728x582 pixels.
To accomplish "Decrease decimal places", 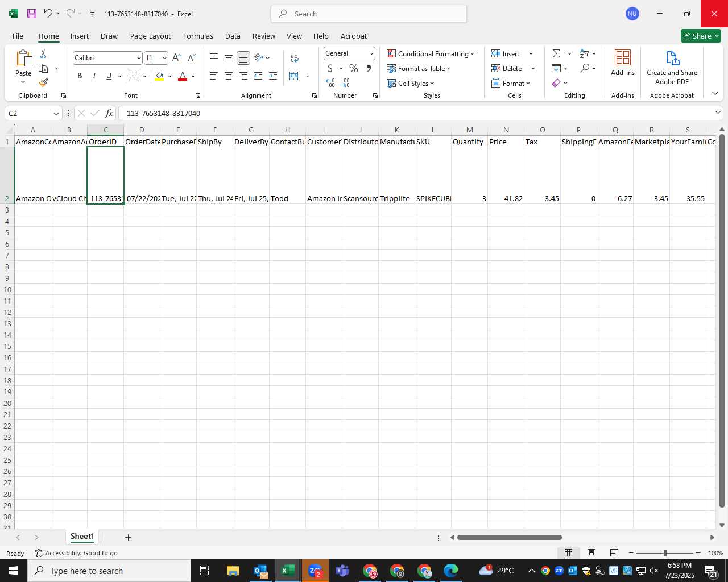I will [345, 83].
